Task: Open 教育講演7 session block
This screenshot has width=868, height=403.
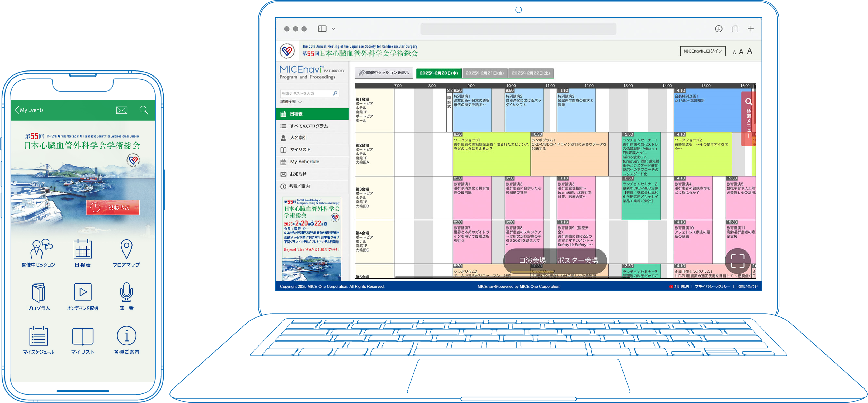Action: click(472, 242)
